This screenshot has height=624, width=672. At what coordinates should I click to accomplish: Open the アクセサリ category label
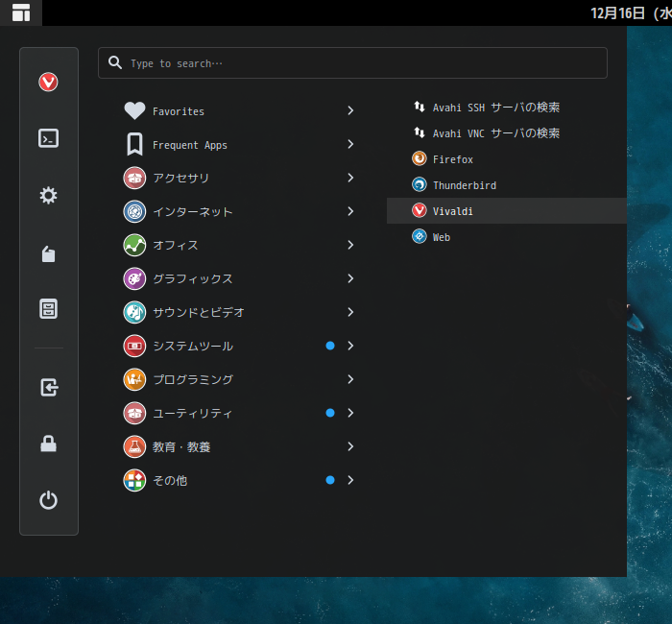(181, 178)
